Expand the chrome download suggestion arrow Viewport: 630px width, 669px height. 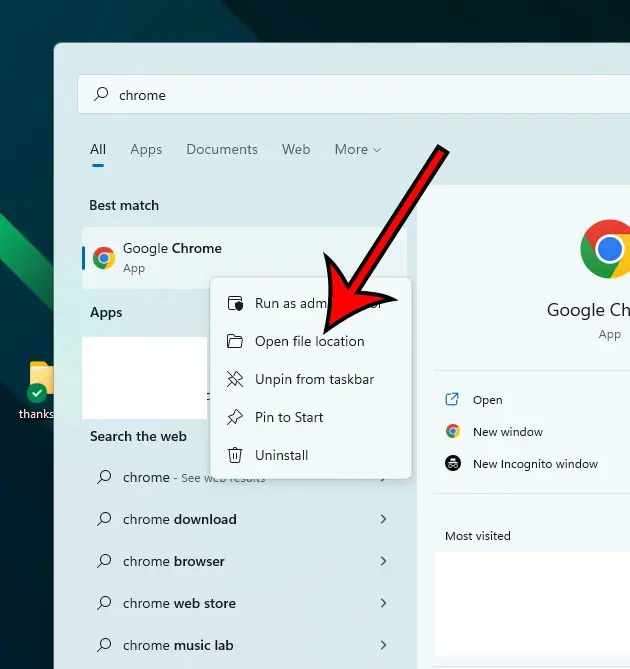tap(383, 519)
